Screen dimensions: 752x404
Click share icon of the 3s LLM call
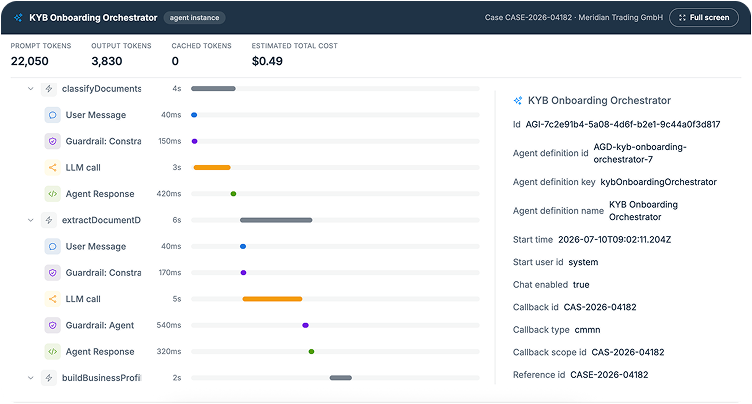pyautogui.click(x=53, y=167)
